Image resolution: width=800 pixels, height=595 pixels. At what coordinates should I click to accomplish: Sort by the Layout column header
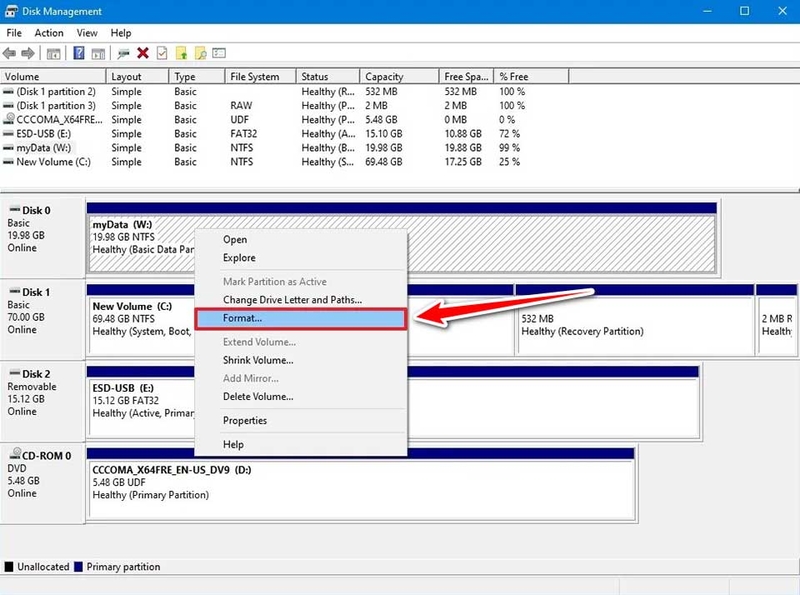[x=137, y=77]
